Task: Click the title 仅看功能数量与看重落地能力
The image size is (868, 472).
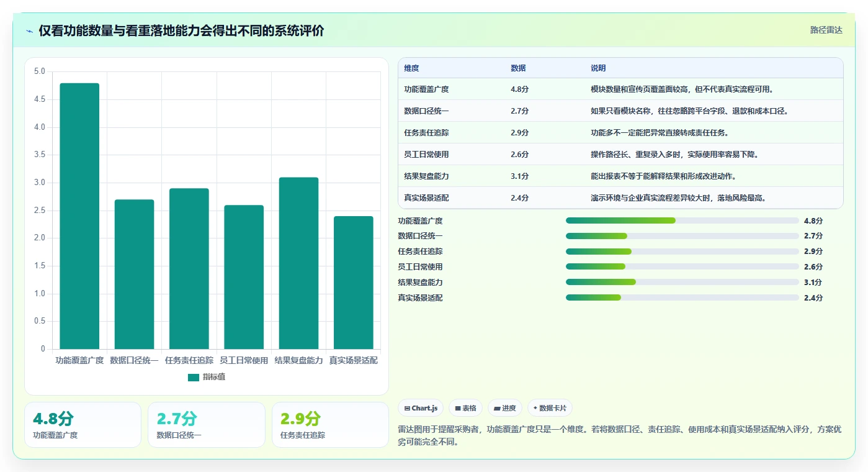Action: [x=181, y=31]
